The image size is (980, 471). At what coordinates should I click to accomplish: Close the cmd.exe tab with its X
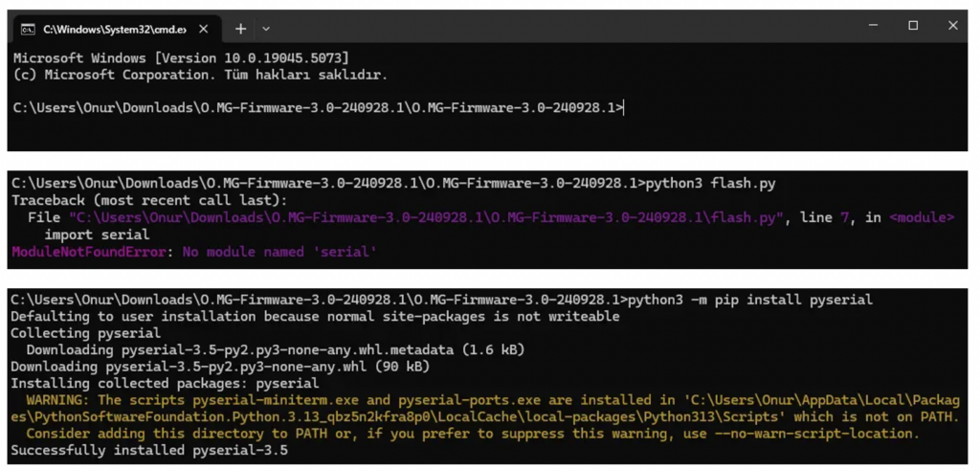205,29
